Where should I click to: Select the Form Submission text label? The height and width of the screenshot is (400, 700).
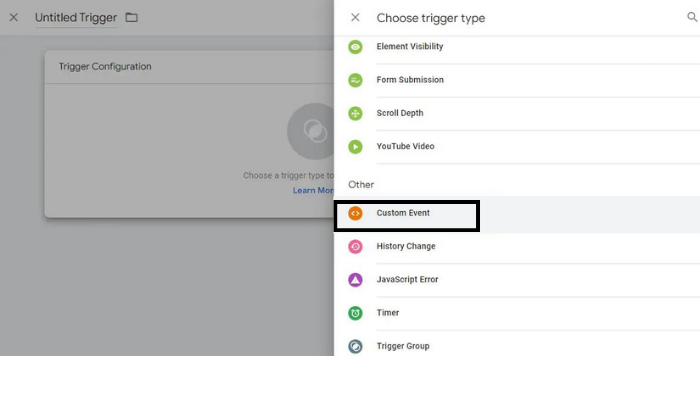410,80
